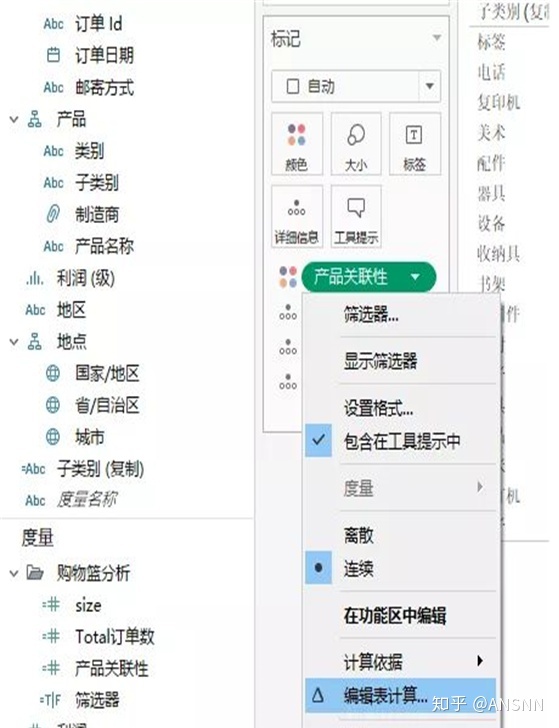Click the 工具提示 marks button

[356, 216]
